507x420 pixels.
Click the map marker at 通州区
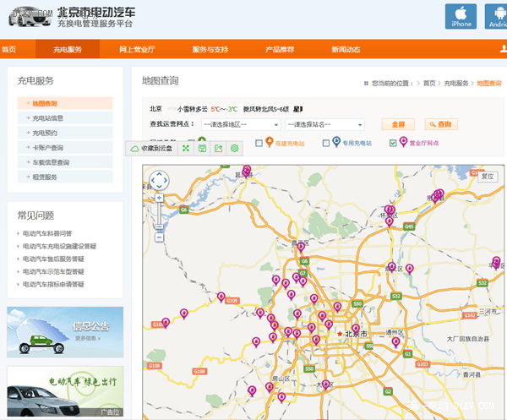[395, 341]
